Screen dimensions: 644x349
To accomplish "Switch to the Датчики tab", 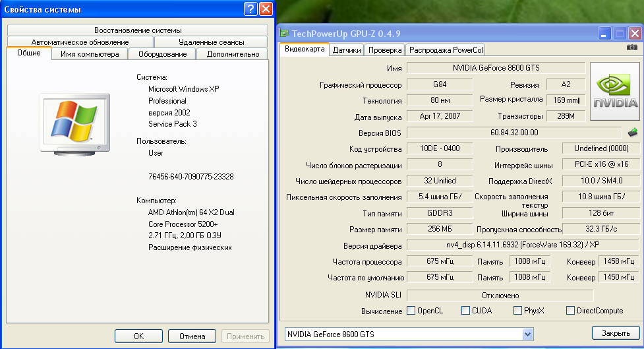I will tap(346, 49).
